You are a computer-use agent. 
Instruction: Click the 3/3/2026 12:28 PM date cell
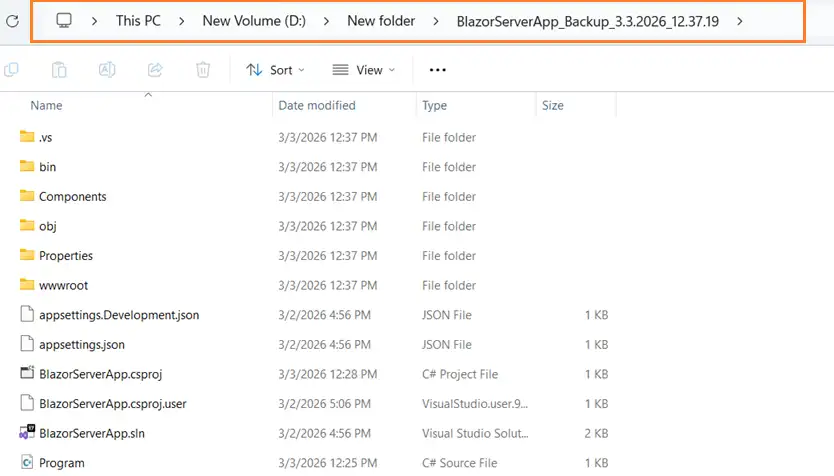pos(328,374)
